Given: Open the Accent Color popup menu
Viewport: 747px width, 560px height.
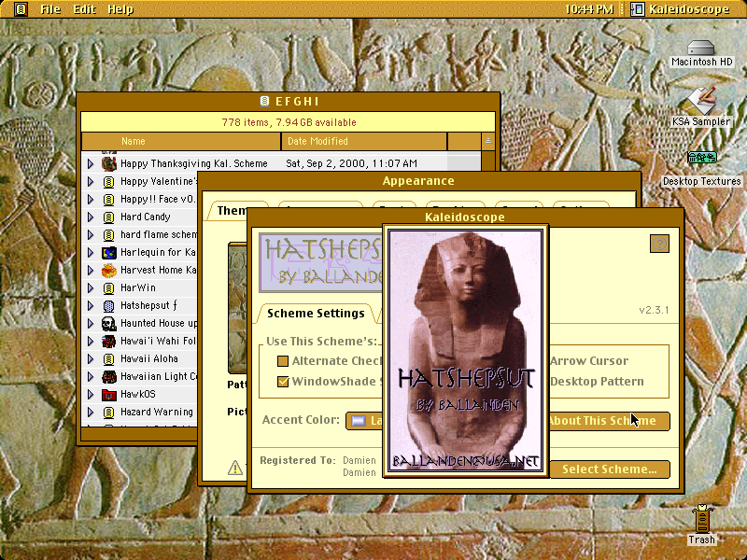Looking at the screenshot, I should point(364,421).
